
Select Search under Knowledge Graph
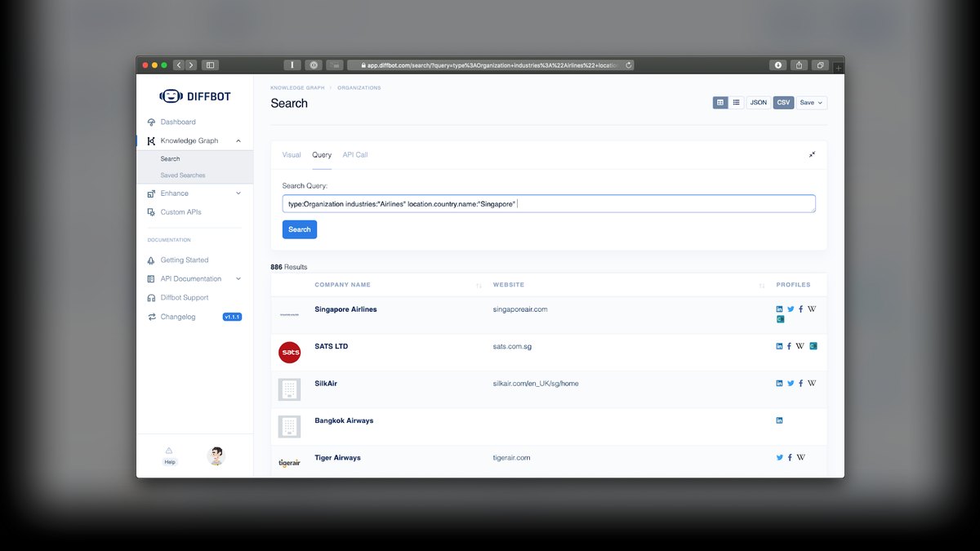[x=170, y=158]
